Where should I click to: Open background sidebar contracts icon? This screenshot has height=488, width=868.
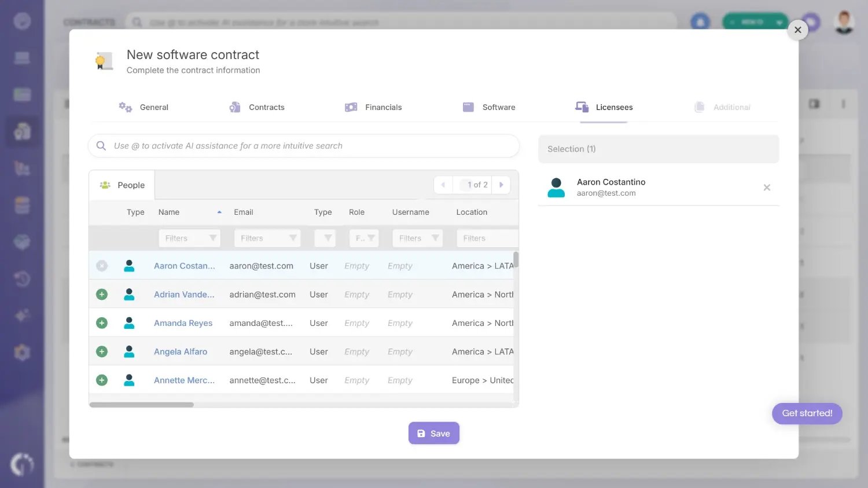[x=22, y=131]
